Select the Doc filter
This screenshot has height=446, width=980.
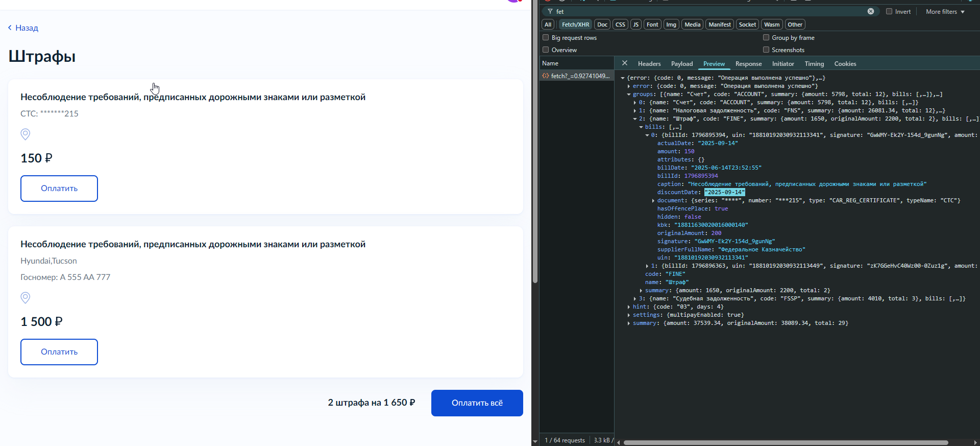tap(602, 25)
